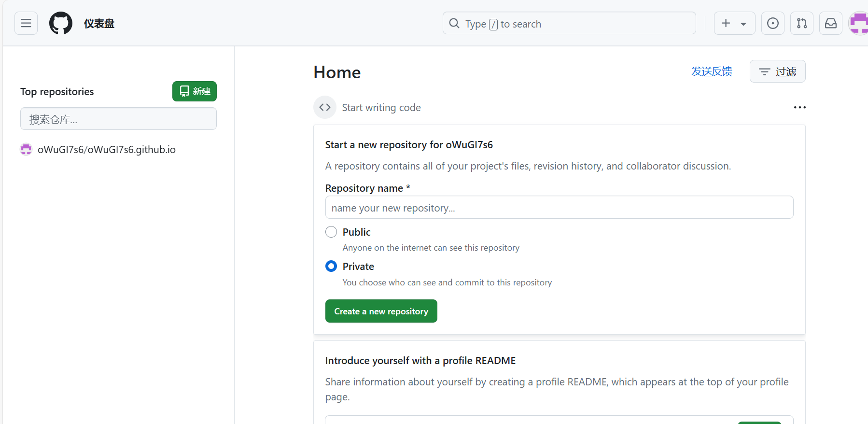Viewport: 868px width, 424px height.
Task: Click the GitHub Octocat logo
Action: (x=61, y=23)
